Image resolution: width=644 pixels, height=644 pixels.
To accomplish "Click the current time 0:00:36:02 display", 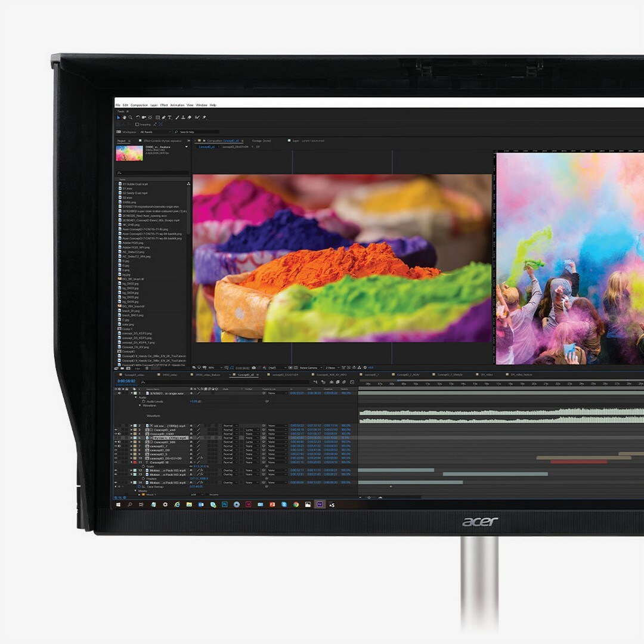I will (126, 380).
